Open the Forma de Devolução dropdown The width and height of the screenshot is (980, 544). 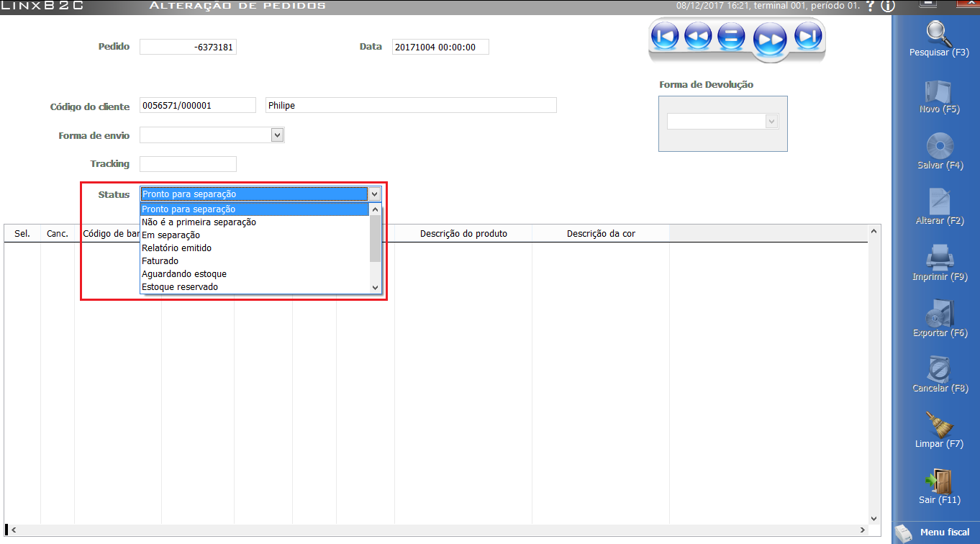(x=772, y=122)
